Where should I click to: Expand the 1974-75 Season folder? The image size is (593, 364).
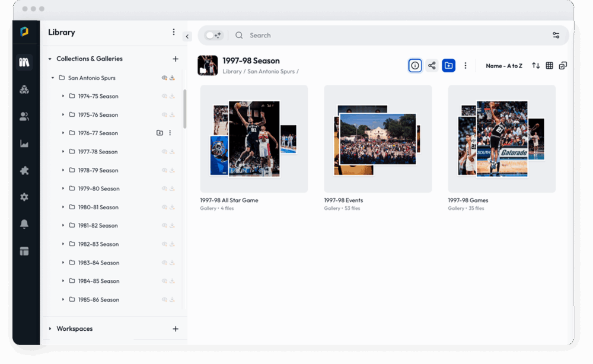click(x=63, y=96)
